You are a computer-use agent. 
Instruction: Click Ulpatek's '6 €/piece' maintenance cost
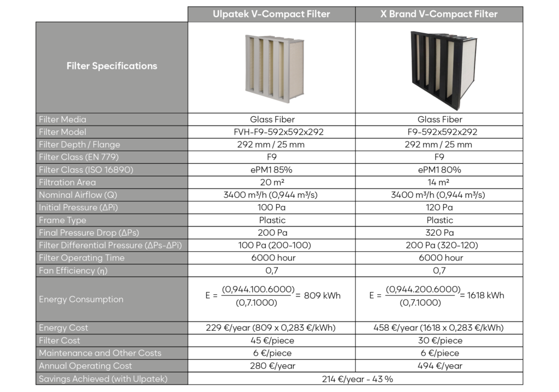tap(272, 353)
